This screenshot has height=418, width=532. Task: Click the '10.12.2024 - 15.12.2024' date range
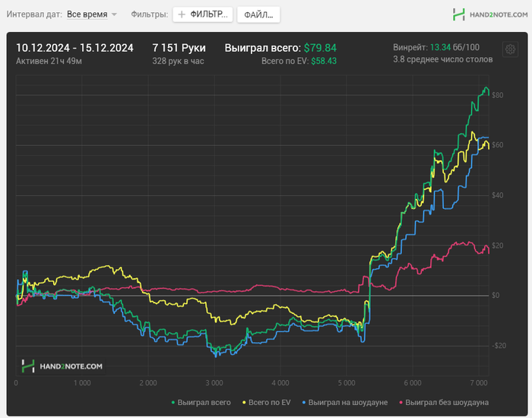click(74, 48)
